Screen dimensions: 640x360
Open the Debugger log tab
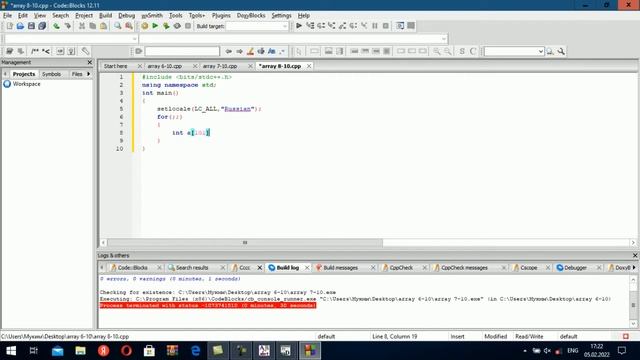coord(575,268)
